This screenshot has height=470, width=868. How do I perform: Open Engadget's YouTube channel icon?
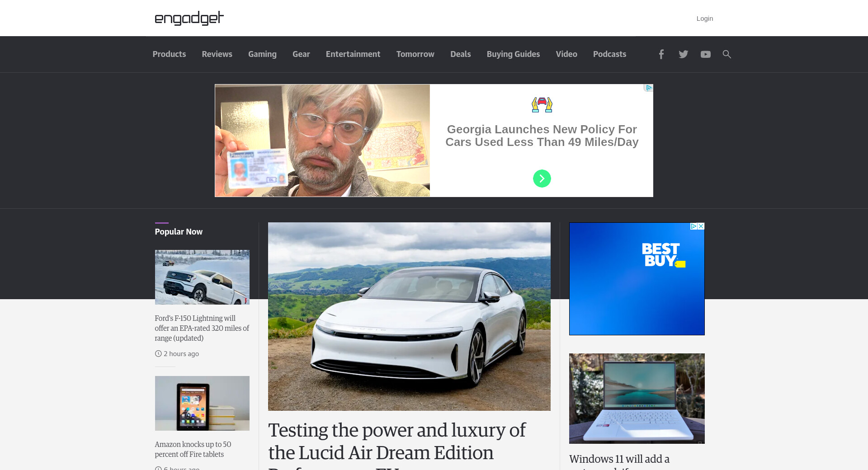(x=705, y=54)
